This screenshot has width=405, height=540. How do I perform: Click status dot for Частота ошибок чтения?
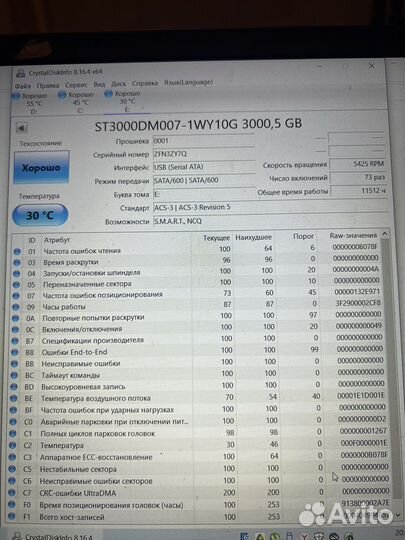click(17, 251)
